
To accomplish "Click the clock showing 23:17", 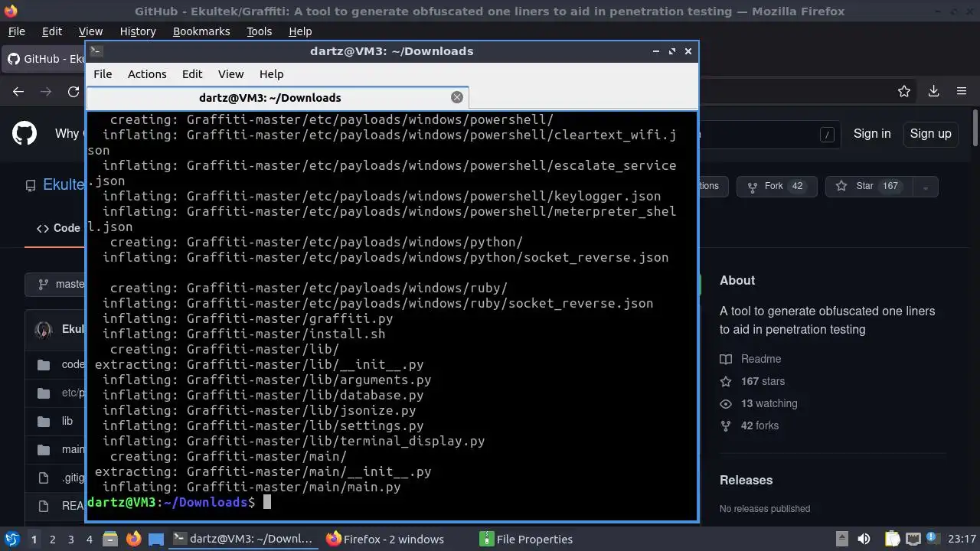I will (962, 540).
